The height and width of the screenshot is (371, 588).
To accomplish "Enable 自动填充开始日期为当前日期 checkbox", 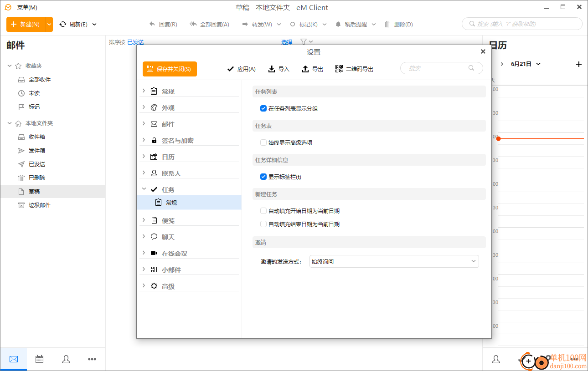I will pyautogui.click(x=263, y=211).
